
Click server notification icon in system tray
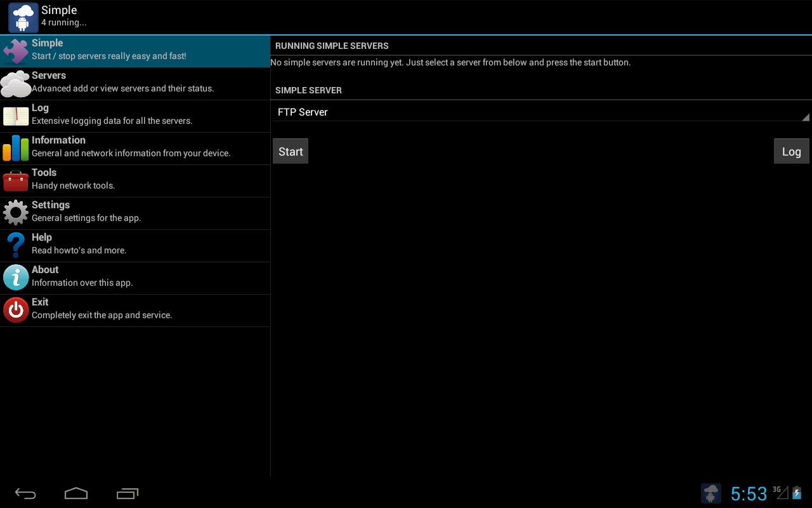[710, 493]
